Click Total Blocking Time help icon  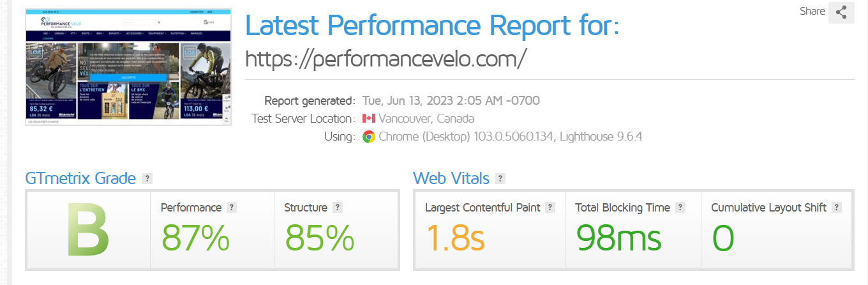(680, 208)
